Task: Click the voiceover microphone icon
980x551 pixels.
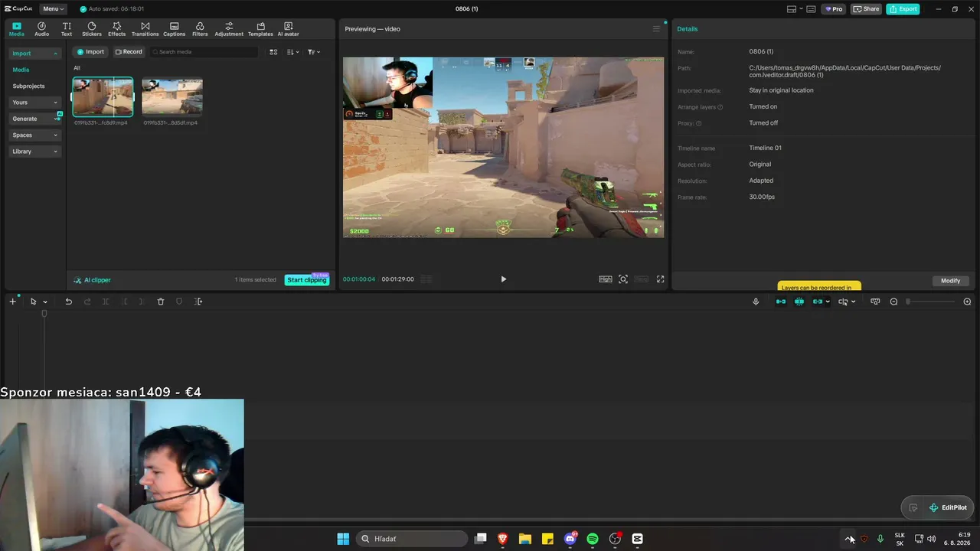Action: 756,302
